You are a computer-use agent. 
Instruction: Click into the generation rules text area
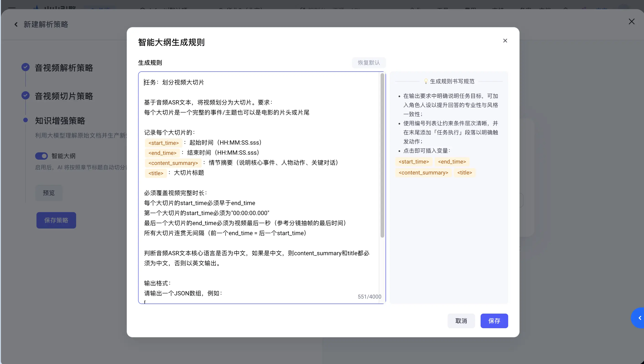[x=262, y=188]
